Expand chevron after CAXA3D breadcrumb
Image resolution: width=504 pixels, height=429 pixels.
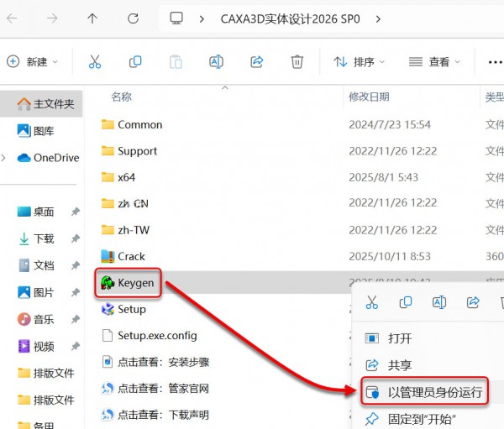click(x=378, y=19)
